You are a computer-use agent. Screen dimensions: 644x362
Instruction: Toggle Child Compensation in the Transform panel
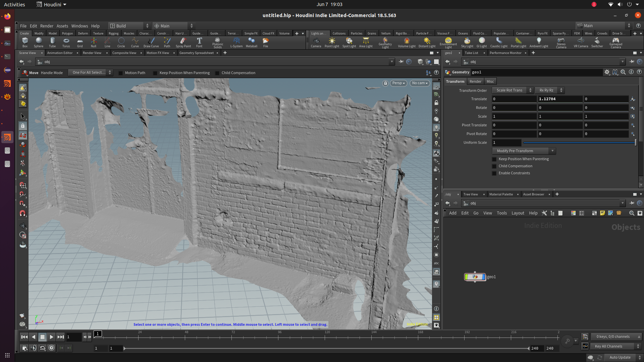pos(494,166)
